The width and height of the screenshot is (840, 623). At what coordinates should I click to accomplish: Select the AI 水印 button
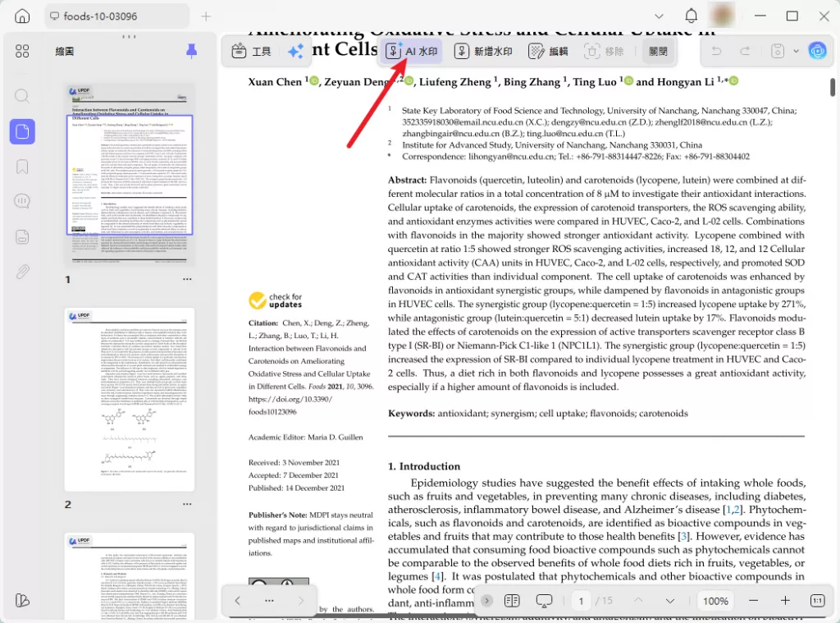(x=411, y=52)
